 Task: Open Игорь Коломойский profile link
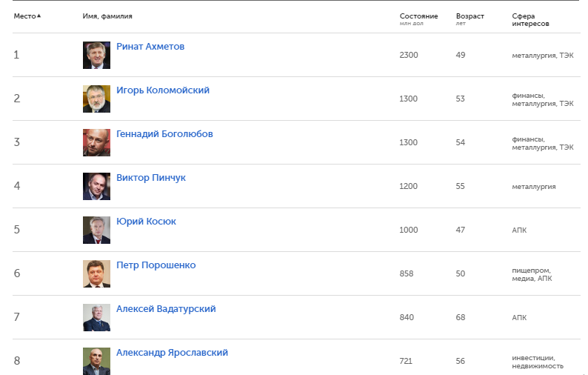pos(163,90)
